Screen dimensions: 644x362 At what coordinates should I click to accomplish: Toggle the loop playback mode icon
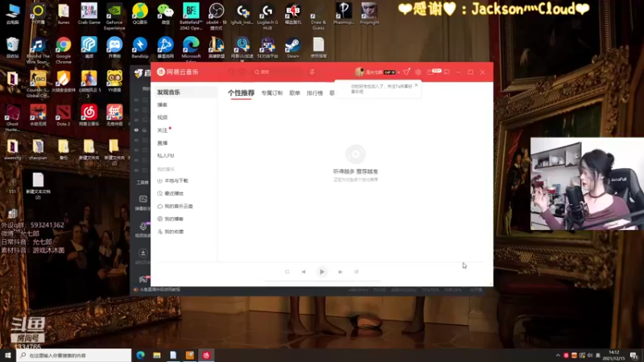click(287, 272)
